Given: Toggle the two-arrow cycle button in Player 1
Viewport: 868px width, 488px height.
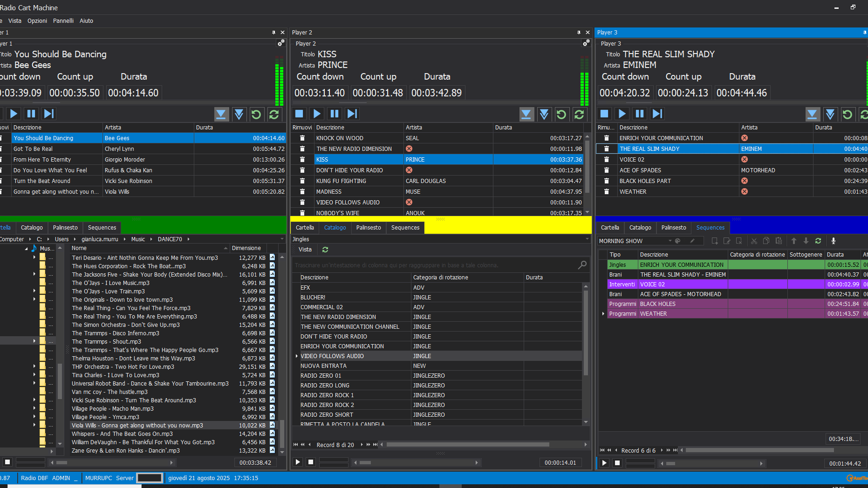Looking at the screenshot, I should click(274, 114).
